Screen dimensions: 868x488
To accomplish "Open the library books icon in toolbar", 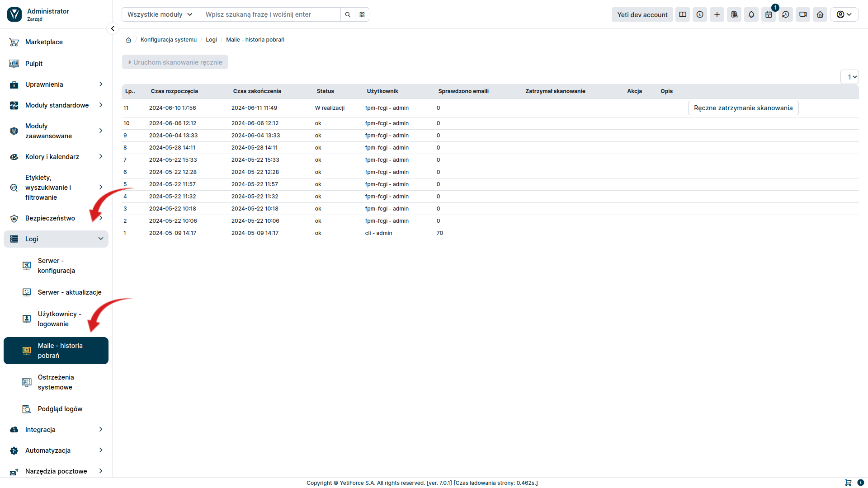I will click(x=734, y=14).
